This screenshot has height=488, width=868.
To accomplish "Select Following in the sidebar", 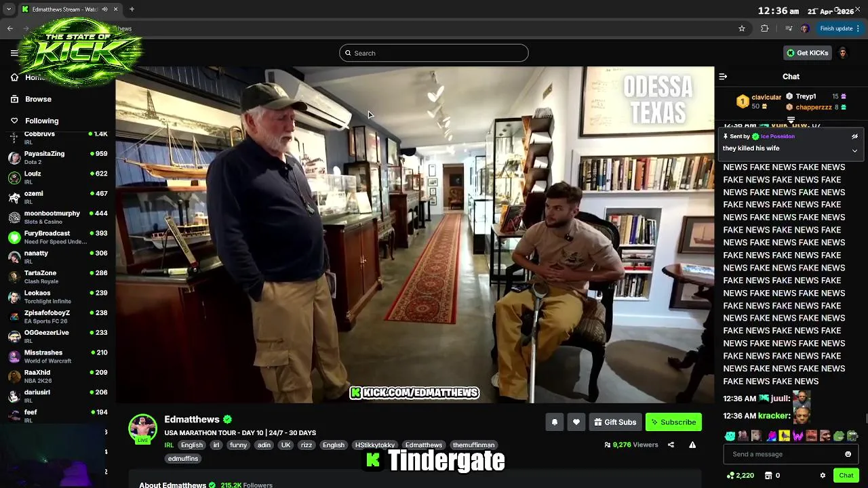I will (x=41, y=121).
